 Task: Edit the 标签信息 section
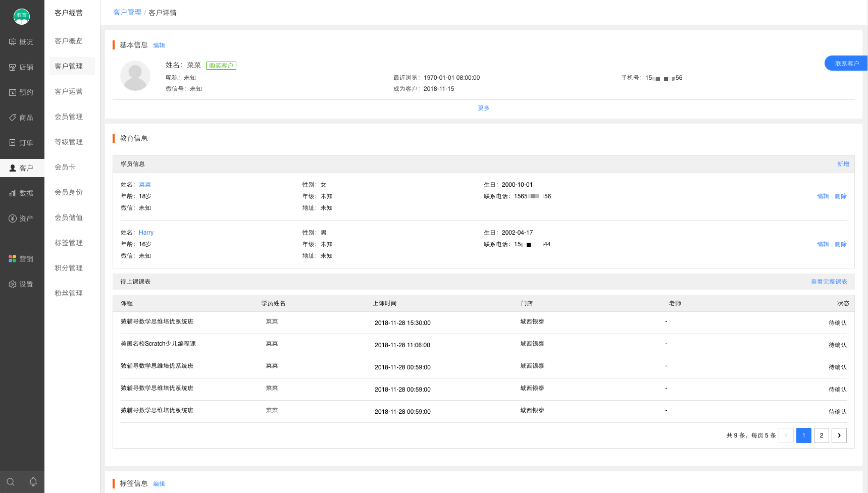tap(159, 484)
